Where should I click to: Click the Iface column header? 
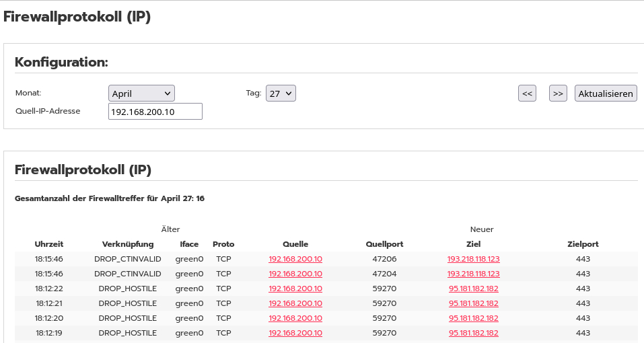(x=189, y=244)
